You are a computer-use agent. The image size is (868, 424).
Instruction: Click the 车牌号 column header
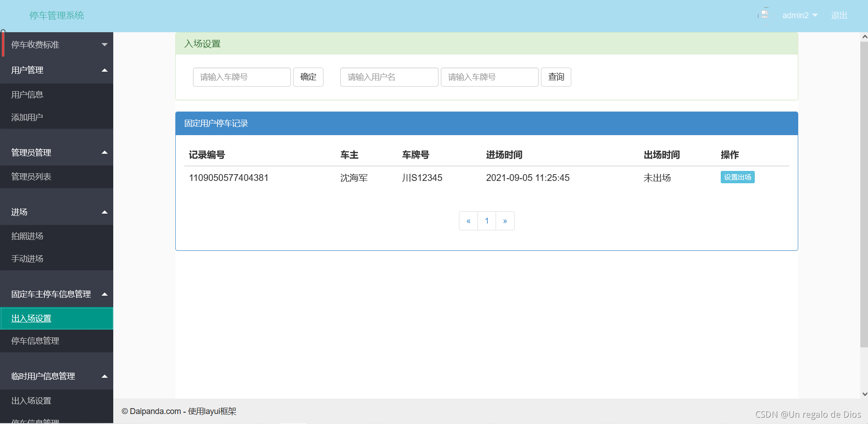pyautogui.click(x=415, y=155)
